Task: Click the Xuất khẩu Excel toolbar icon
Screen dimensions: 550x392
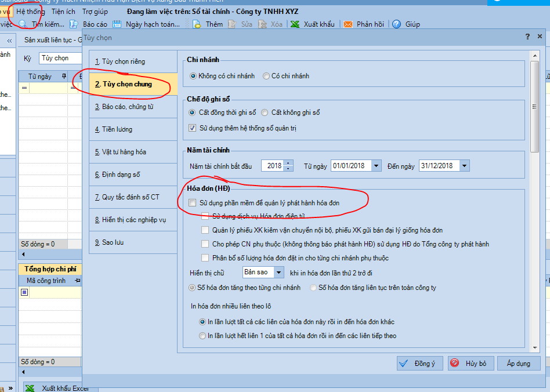Action: coord(295,24)
